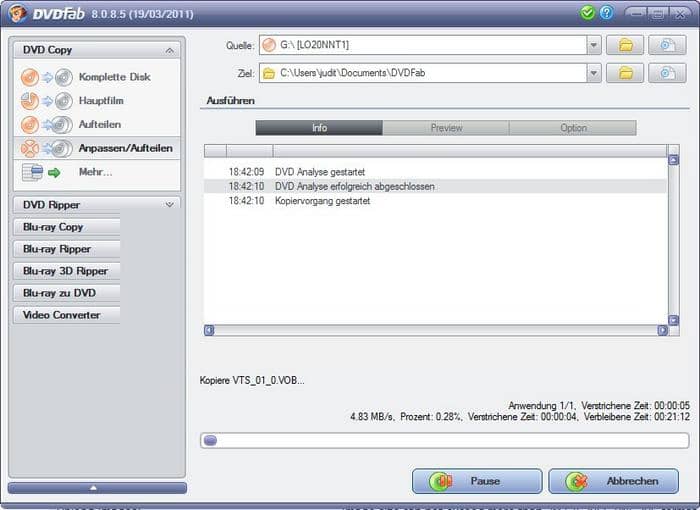Open the Blu-ray 3D Ripper module
700x510 pixels.
coord(67,271)
